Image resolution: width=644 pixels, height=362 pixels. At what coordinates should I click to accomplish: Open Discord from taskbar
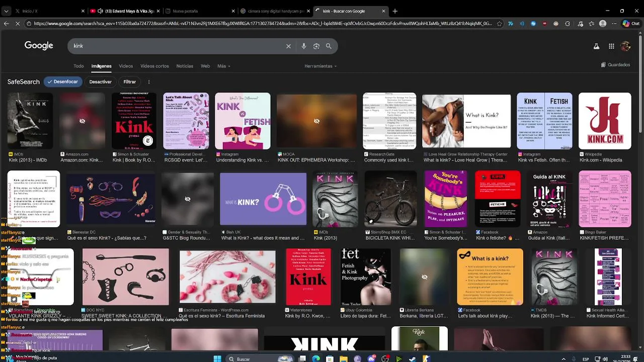pos(371,358)
